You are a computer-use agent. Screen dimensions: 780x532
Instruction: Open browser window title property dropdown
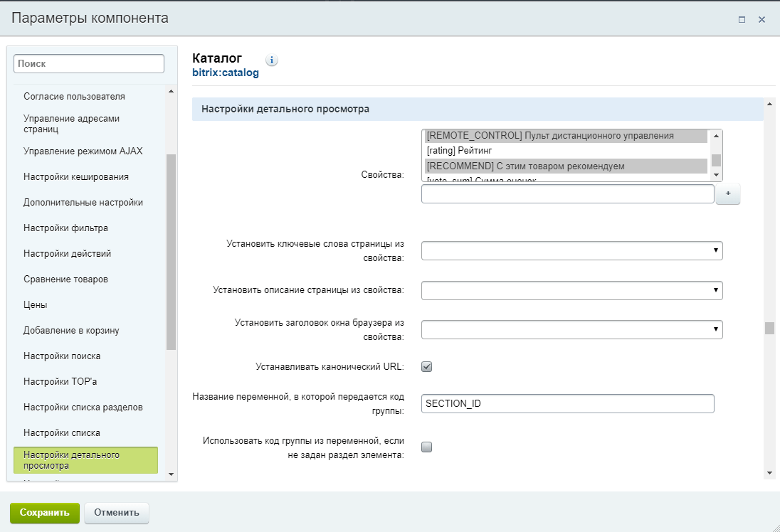tap(571, 330)
